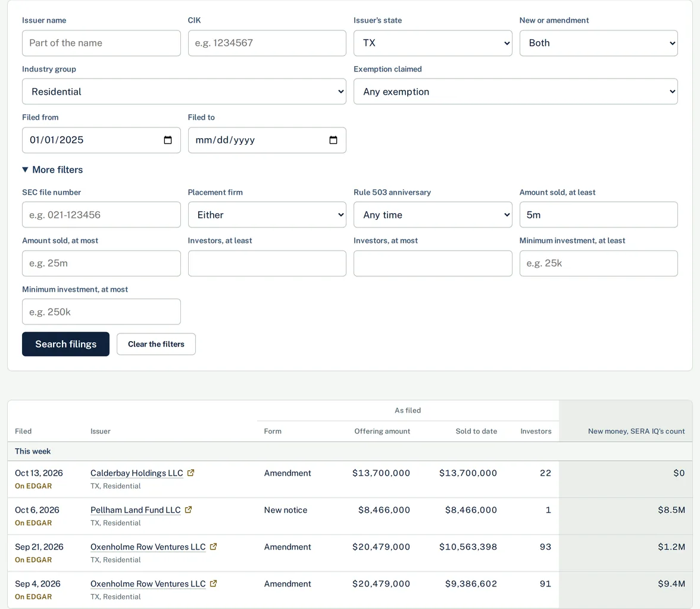Screen dimensions: 700x609
Task: Open the Rule 503 anniversary dropdown
Action: pos(433,215)
